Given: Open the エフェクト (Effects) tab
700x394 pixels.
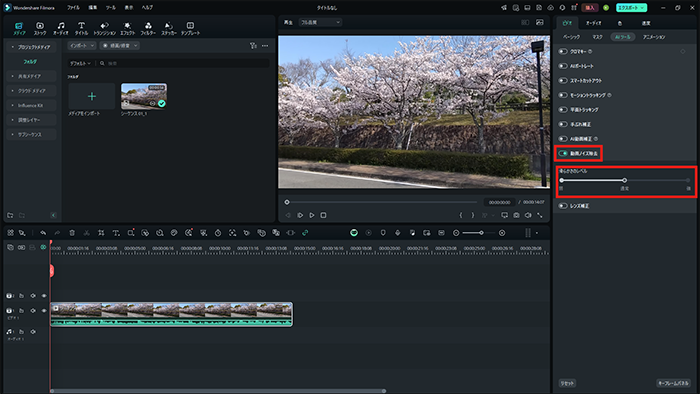Looking at the screenshot, I should pyautogui.click(x=127, y=29).
